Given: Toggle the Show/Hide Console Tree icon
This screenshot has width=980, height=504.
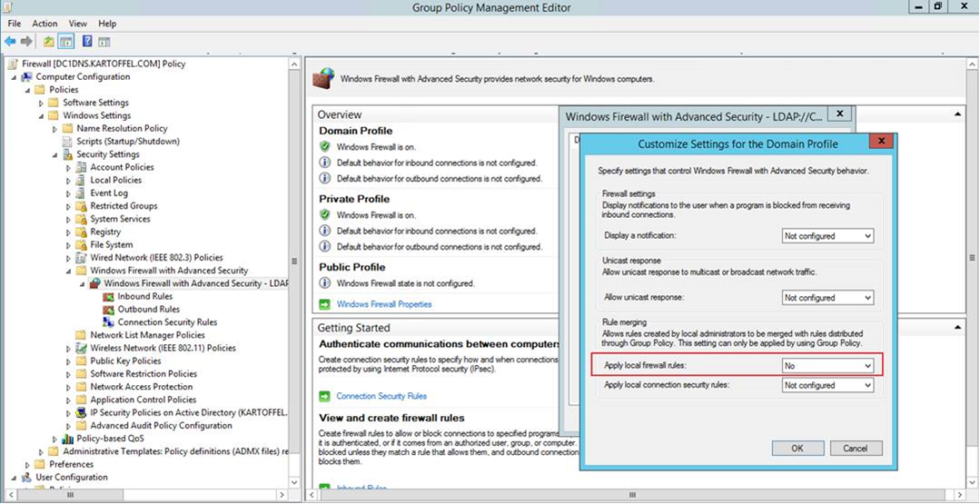Looking at the screenshot, I should click(x=66, y=41).
